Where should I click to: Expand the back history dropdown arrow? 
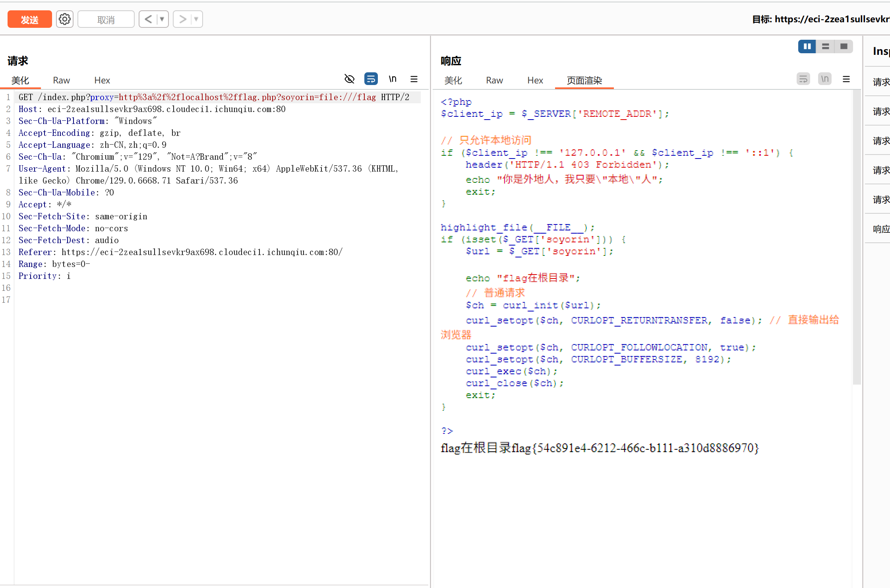coord(162,19)
